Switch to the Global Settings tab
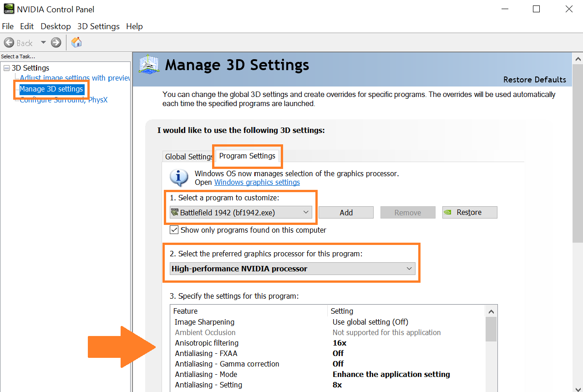Screen dimensions: 583x392 click(189, 157)
